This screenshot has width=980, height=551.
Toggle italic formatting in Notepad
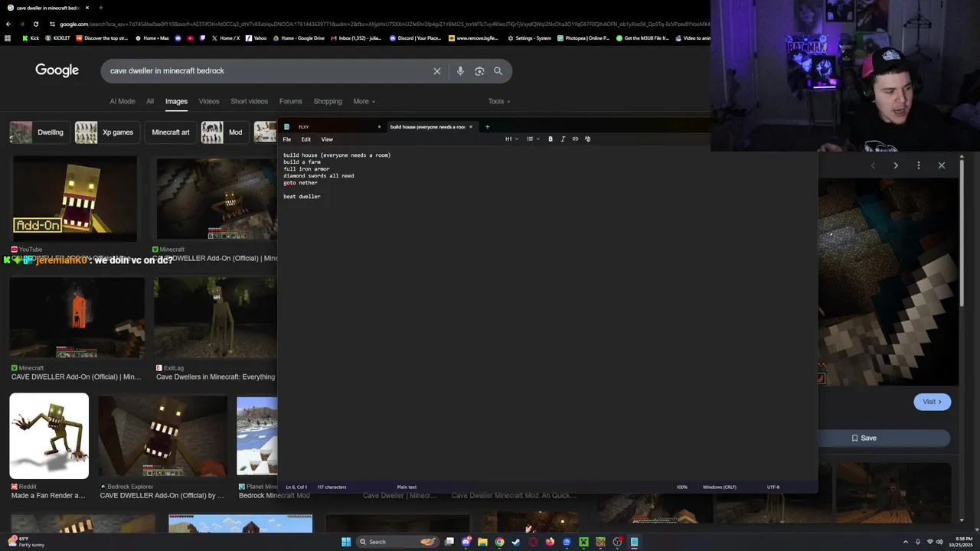(563, 139)
